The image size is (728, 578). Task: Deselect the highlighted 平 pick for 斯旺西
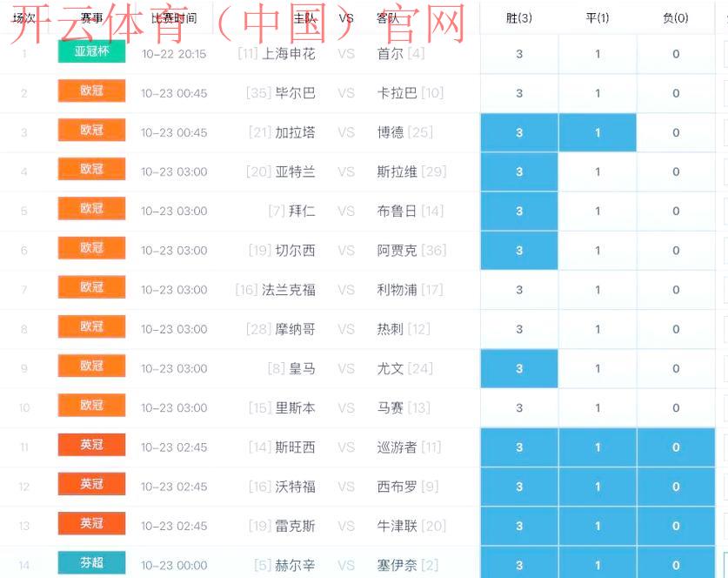(x=596, y=447)
